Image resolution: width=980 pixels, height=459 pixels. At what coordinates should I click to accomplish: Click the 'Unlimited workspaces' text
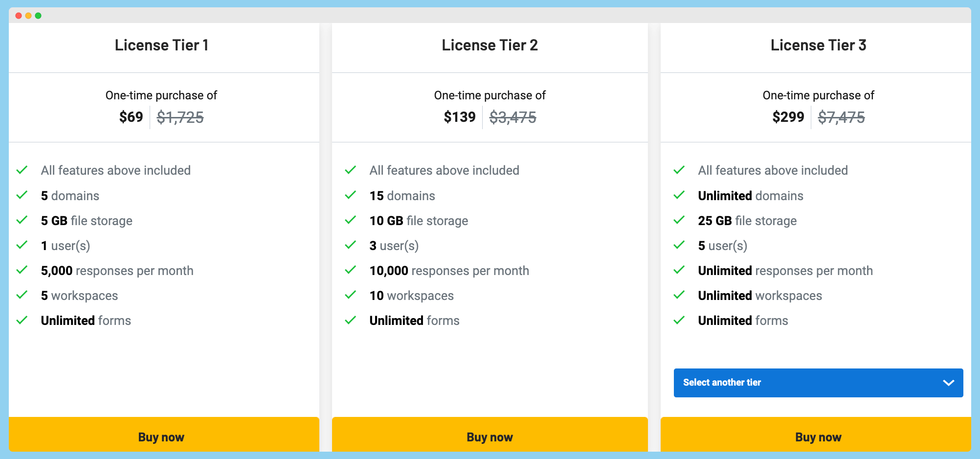click(760, 296)
